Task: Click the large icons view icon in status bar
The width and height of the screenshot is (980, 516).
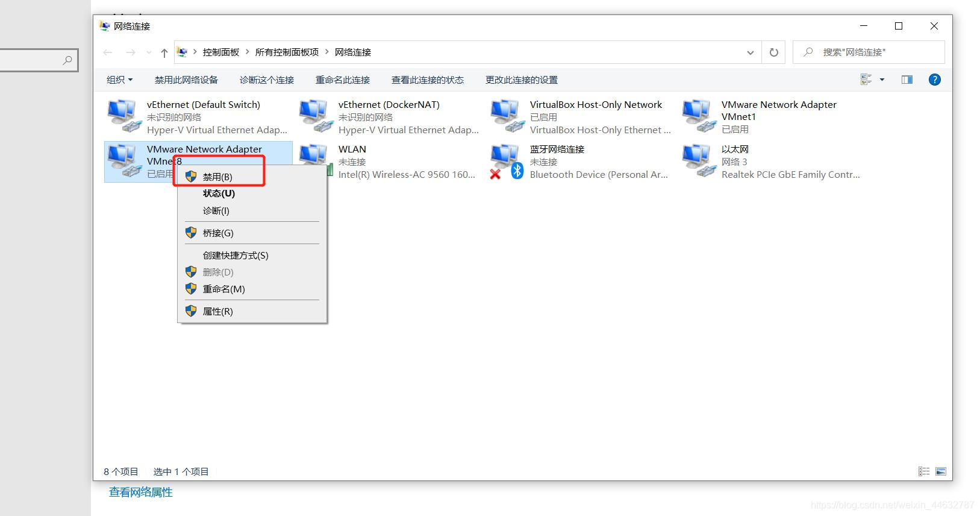Action: click(940, 471)
